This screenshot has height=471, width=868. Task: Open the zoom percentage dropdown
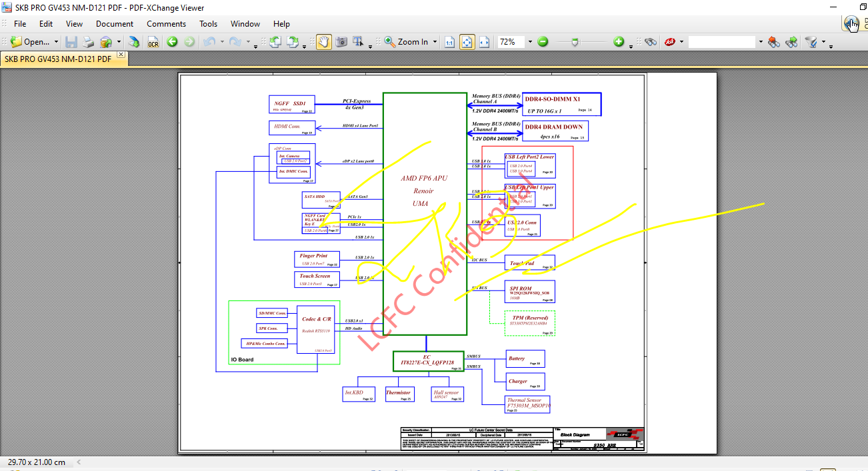[530, 42]
